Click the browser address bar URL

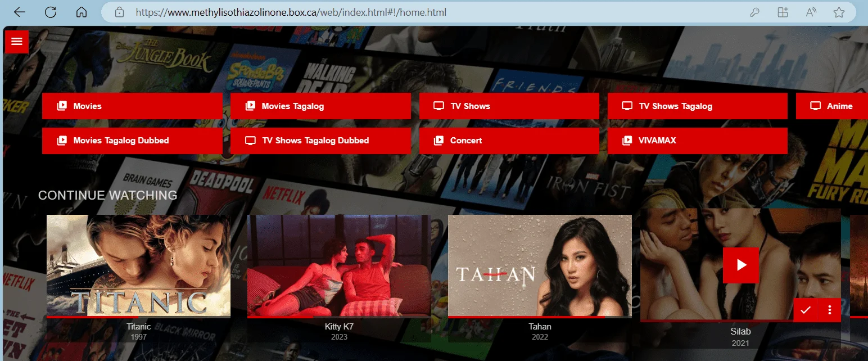(x=290, y=12)
